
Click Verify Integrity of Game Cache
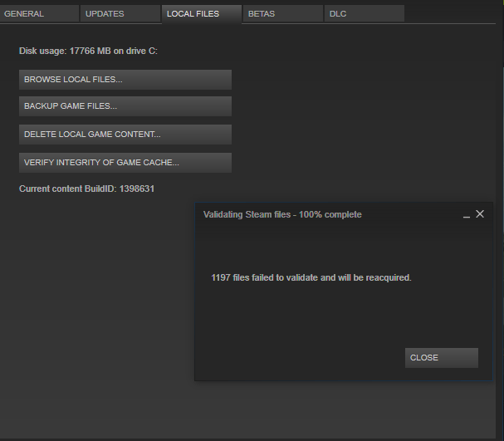(125, 163)
